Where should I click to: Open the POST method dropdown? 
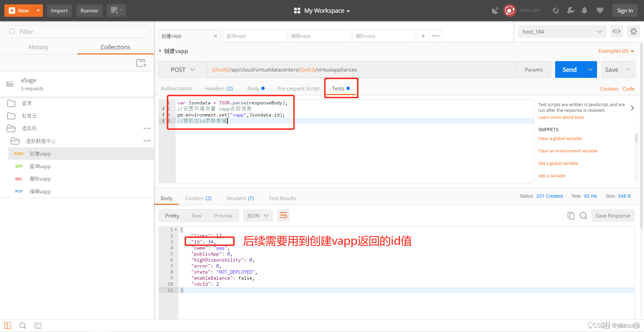pos(183,69)
